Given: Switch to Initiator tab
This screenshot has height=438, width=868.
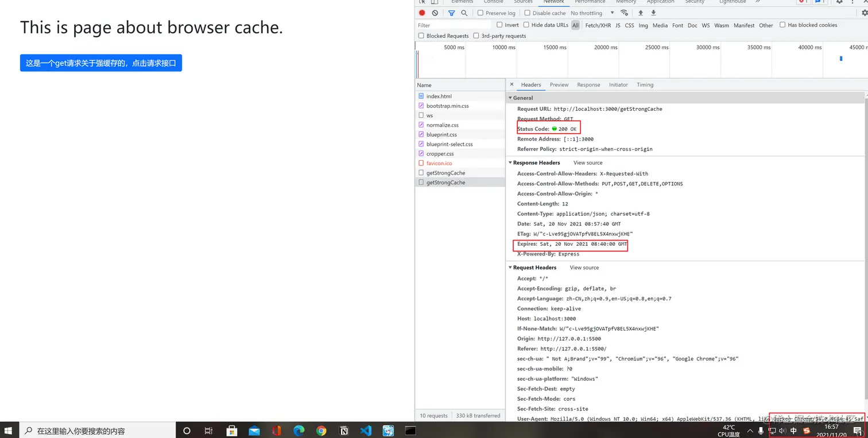Looking at the screenshot, I should (x=618, y=84).
